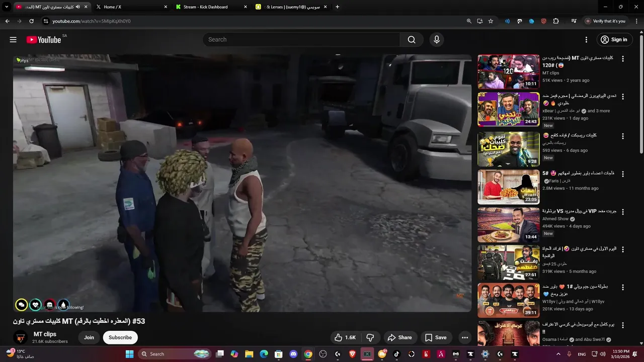Open the 9:28 video thumbnail

pos(508,149)
